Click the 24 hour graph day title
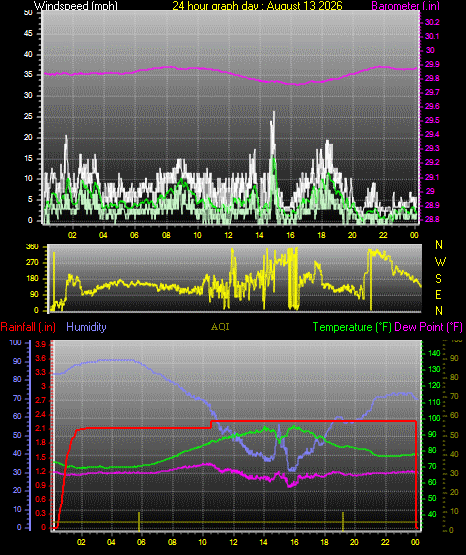This screenshot has height=555, width=466. point(258,5)
